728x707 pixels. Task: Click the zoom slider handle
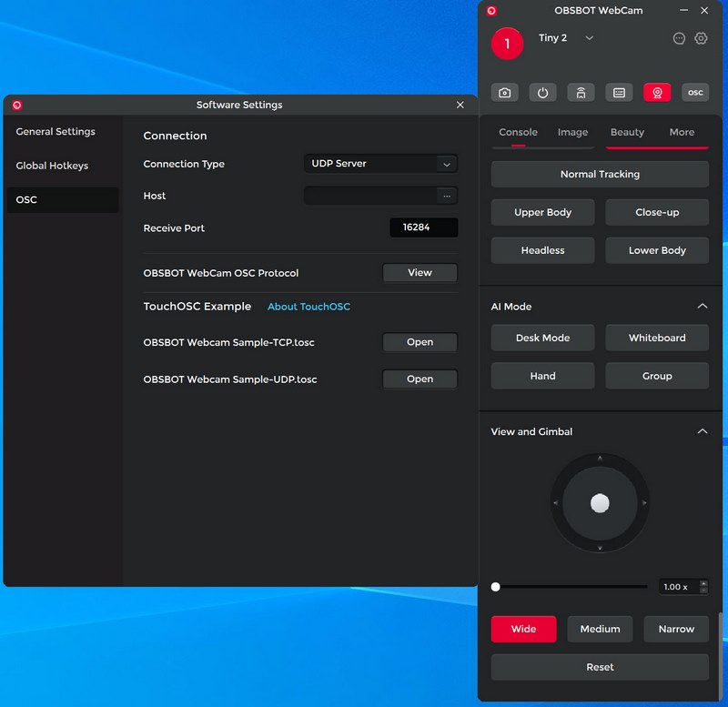pos(495,587)
